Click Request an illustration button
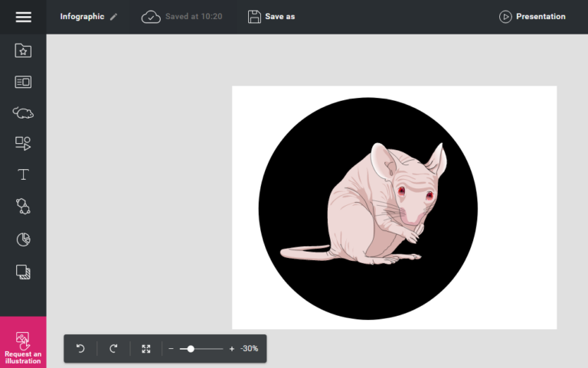This screenshot has width=588, height=368. [23, 342]
